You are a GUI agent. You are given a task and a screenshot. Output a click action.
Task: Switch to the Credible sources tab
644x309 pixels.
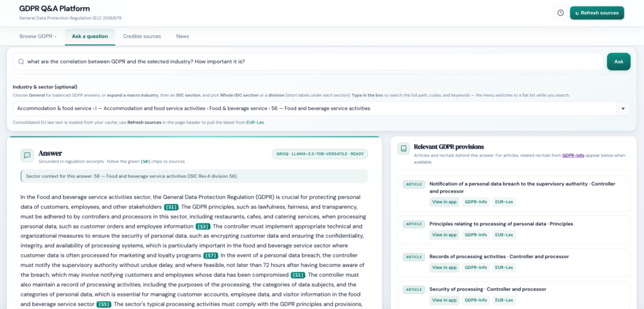[142, 37]
